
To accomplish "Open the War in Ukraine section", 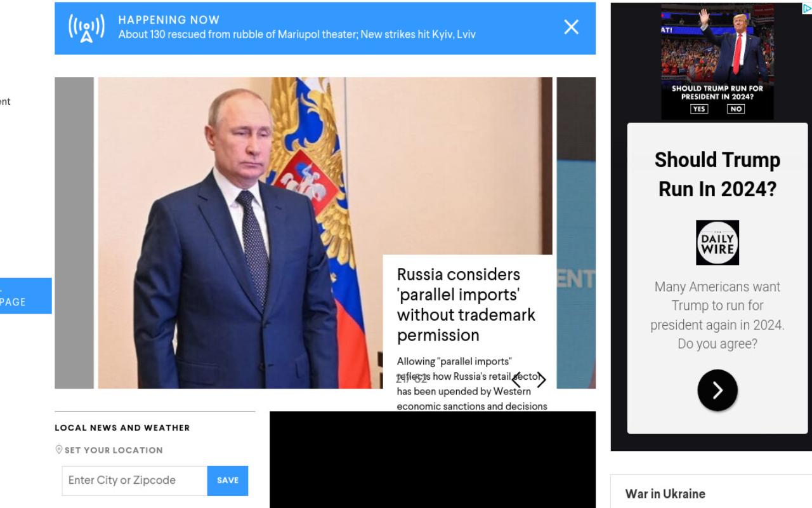I will pyautogui.click(x=665, y=493).
